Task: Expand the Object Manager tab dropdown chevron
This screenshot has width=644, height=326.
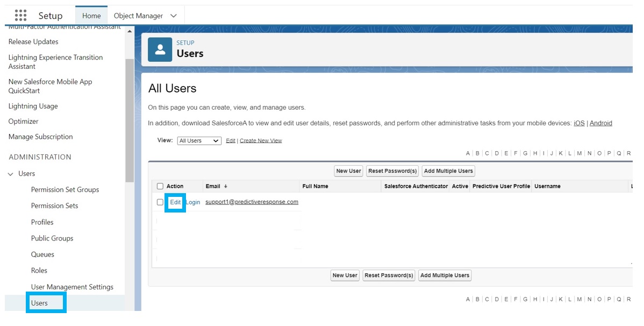Action: point(173,16)
